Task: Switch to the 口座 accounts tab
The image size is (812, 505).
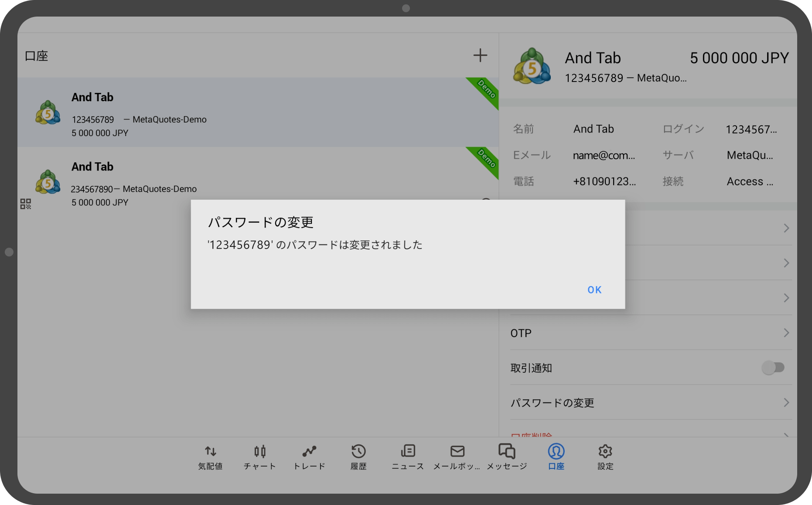Action: tap(556, 457)
